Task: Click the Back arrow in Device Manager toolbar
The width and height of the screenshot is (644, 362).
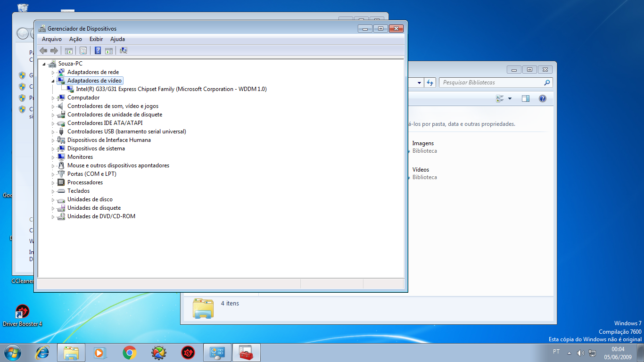Action: click(x=43, y=50)
